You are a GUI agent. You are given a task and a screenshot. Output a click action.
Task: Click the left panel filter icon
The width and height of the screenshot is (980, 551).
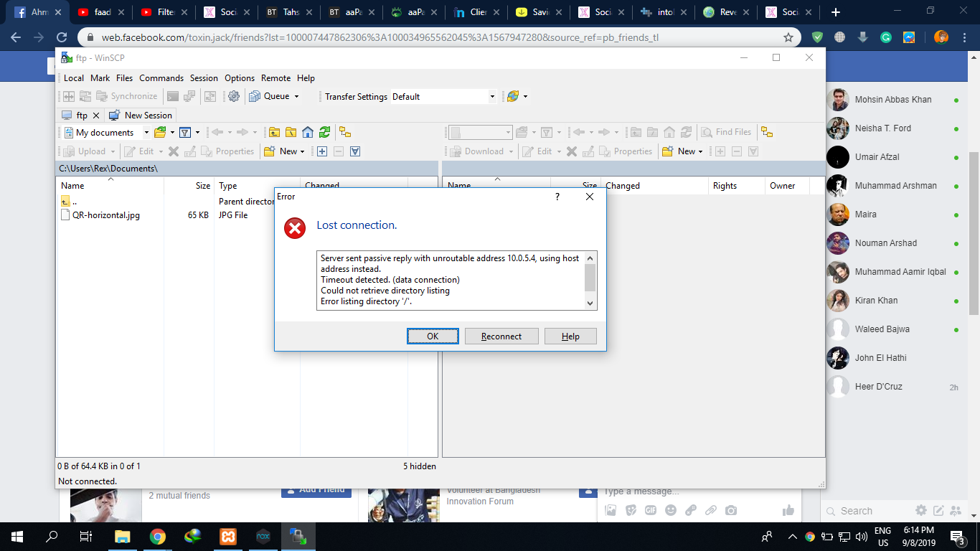184,132
